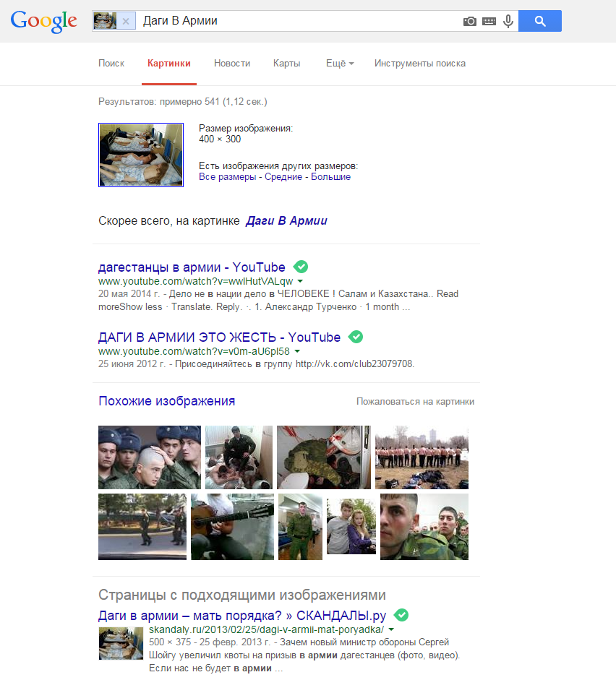Click the Результатов: примерно 541 stats text
The width and height of the screenshot is (616, 680).
click(183, 101)
